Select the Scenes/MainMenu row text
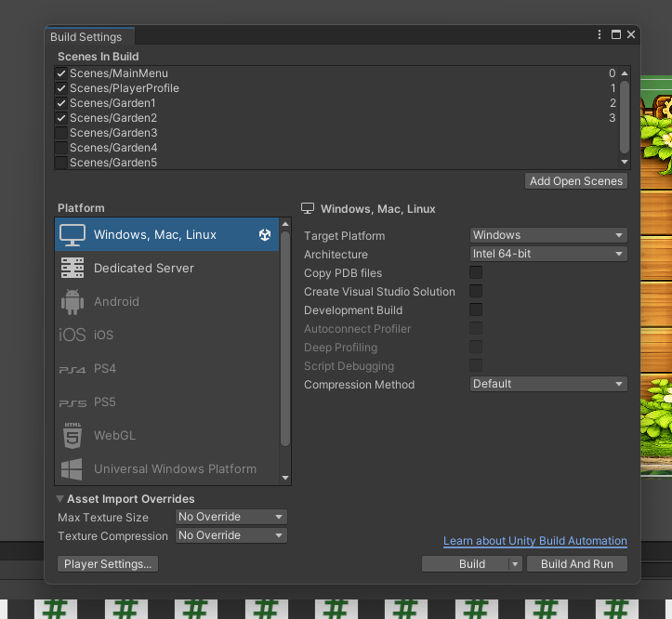The width and height of the screenshot is (672, 619). point(119,73)
